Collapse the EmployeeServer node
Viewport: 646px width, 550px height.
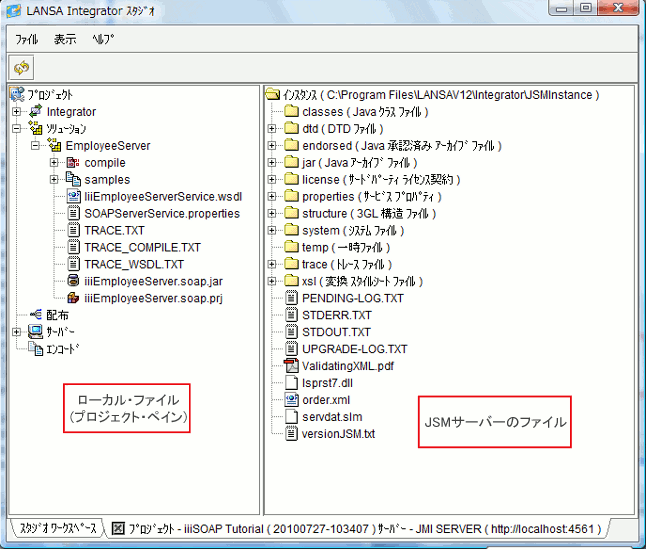(x=35, y=145)
